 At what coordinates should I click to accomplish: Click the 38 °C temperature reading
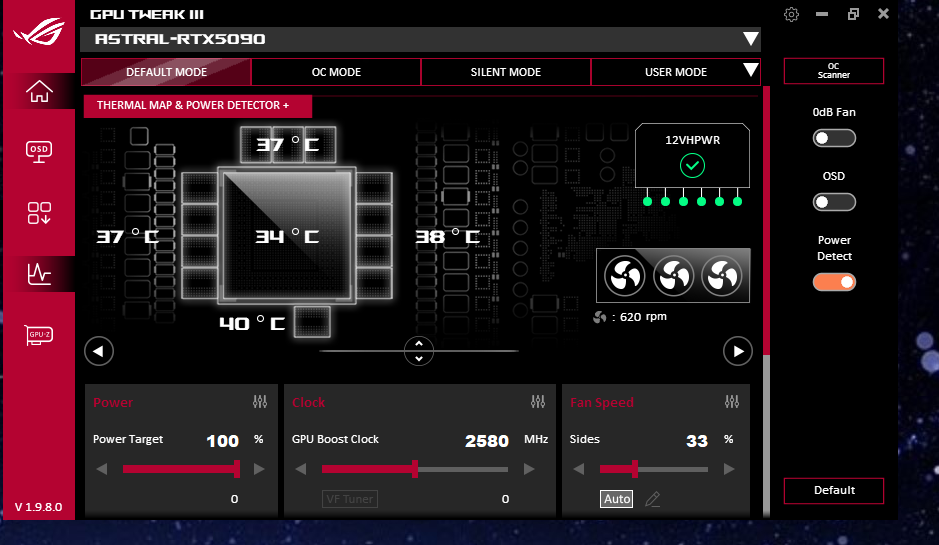click(x=448, y=237)
